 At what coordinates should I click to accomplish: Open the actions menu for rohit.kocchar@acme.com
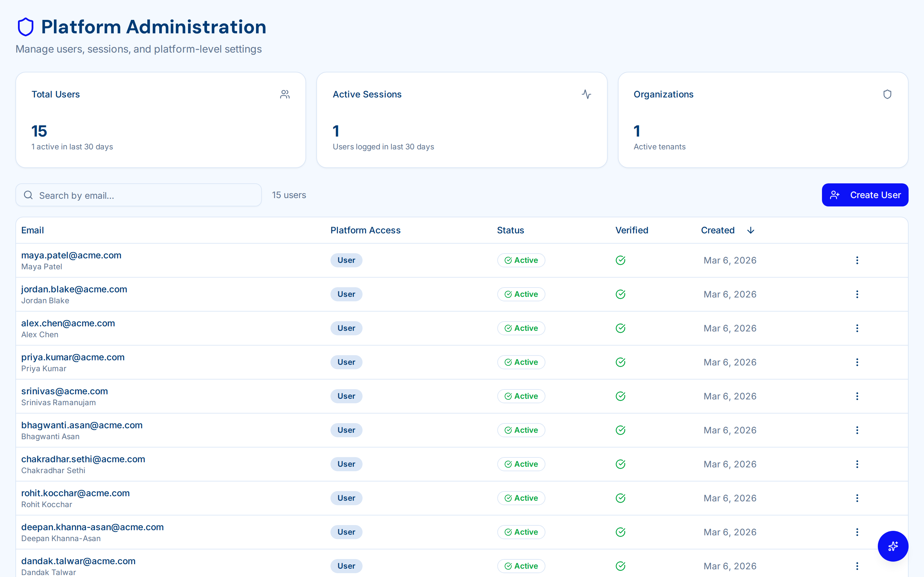(x=857, y=498)
